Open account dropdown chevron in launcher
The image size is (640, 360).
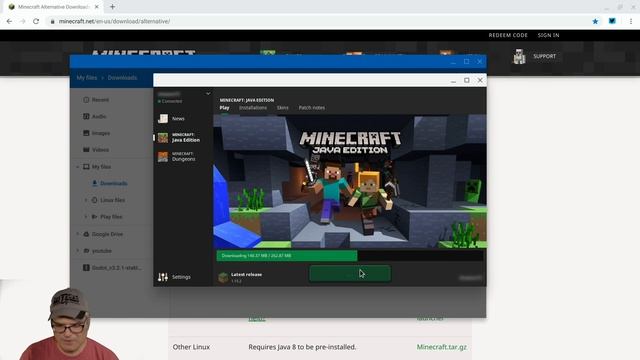[208, 94]
